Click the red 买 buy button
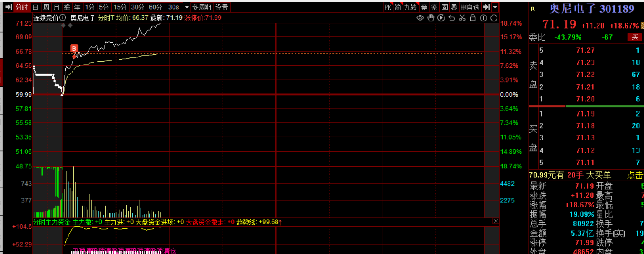 point(635,37)
